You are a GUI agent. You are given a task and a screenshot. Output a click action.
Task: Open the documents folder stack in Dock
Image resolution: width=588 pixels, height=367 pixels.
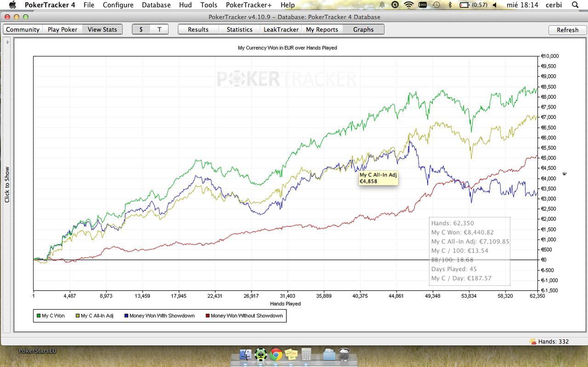coord(329,355)
